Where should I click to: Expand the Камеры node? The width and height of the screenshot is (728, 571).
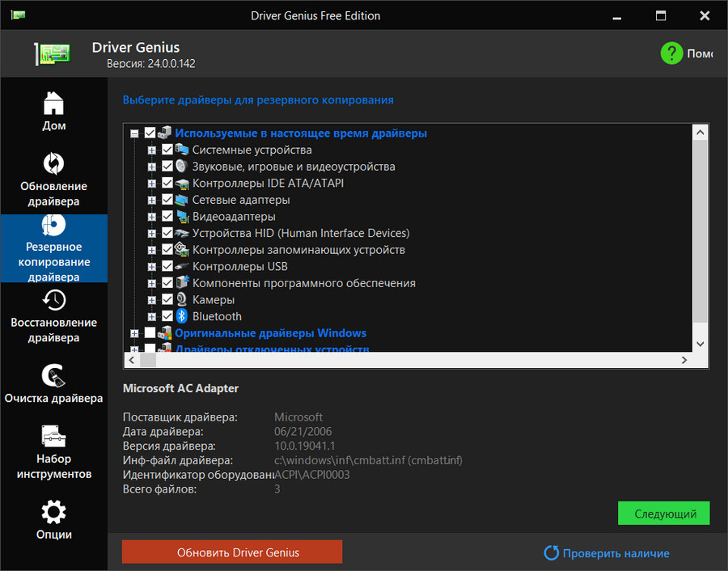[151, 300]
